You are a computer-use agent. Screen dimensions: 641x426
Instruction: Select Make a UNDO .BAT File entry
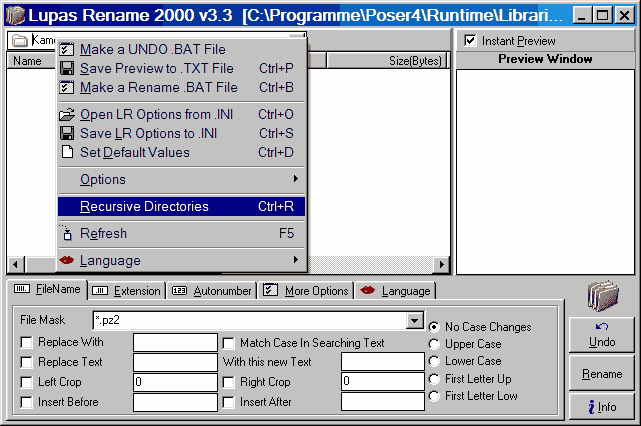tap(182, 49)
